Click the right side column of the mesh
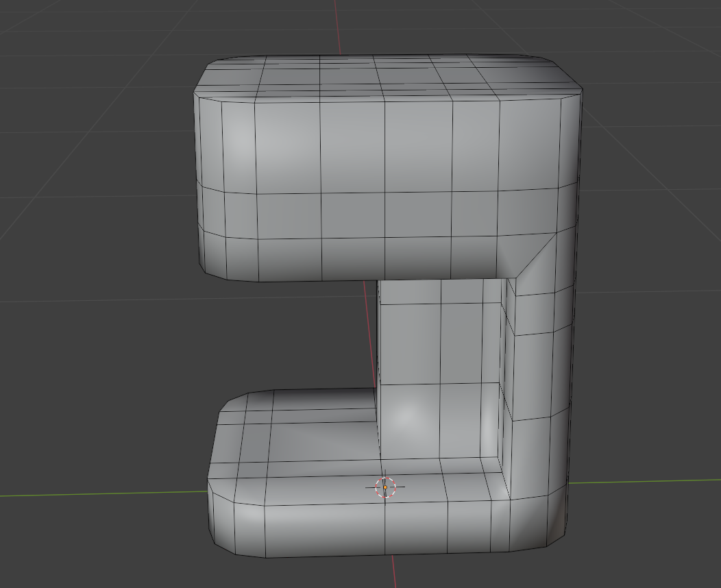This screenshot has height=588, width=721. pos(540,368)
